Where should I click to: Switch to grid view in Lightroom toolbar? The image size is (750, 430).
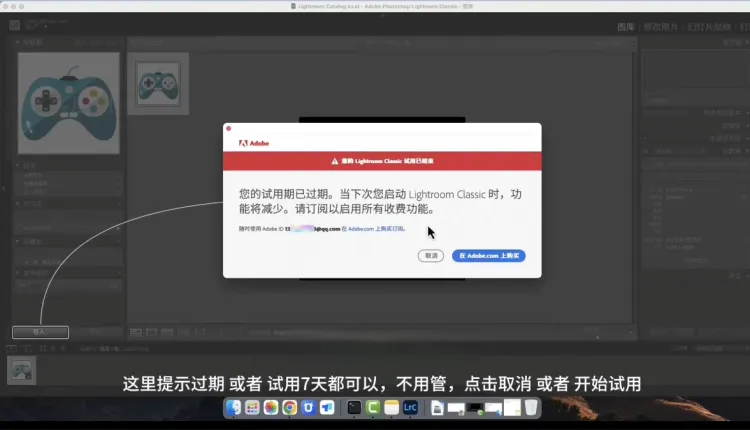coord(136,332)
